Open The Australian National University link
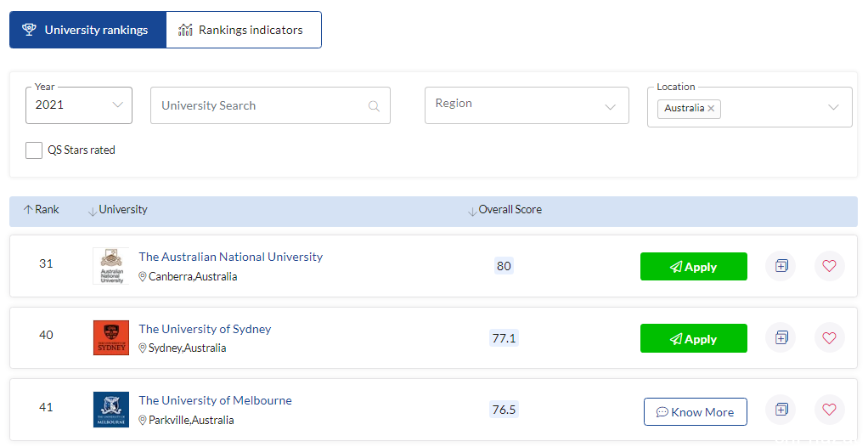 tap(230, 257)
